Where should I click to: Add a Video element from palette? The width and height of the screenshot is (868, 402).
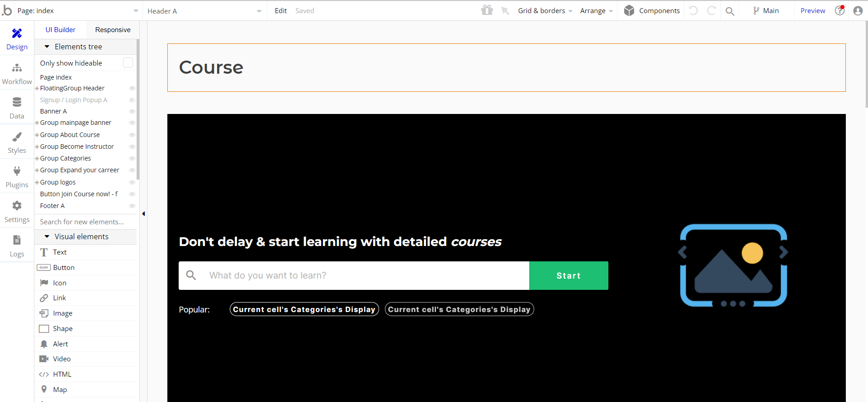pyautogui.click(x=86, y=359)
